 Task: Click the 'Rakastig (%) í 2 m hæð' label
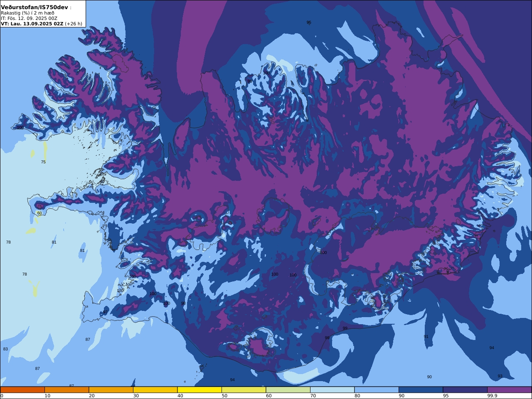(x=27, y=13)
